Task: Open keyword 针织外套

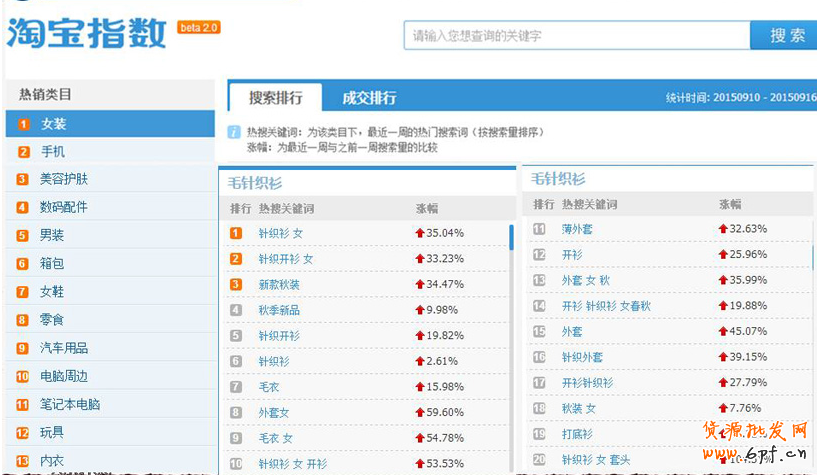Action: pyautogui.click(x=582, y=357)
